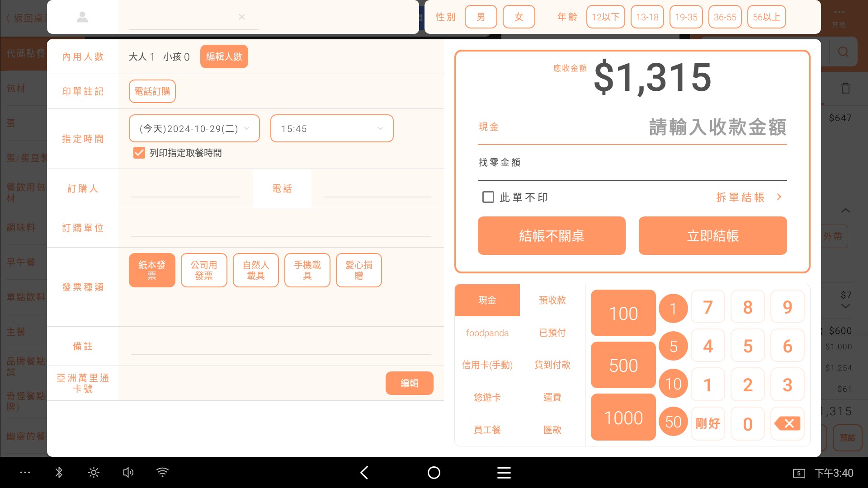This screenshot has height=488, width=868.
Task: Uncheck print specified pickup time checkbox
Action: coord(139,153)
